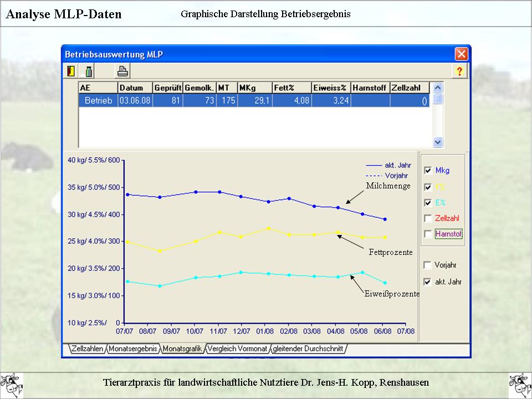
Task: Switch to the Zellzahlen tab
Action: coord(87,349)
